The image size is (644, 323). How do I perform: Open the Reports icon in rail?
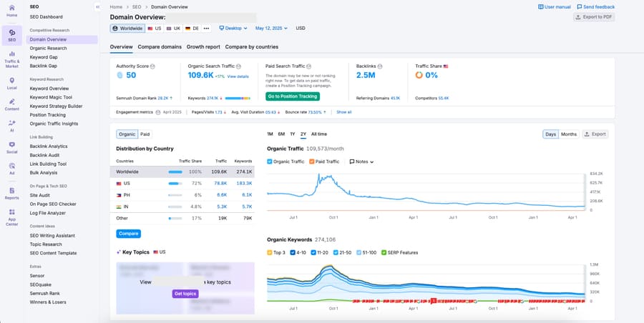click(12, 190)
